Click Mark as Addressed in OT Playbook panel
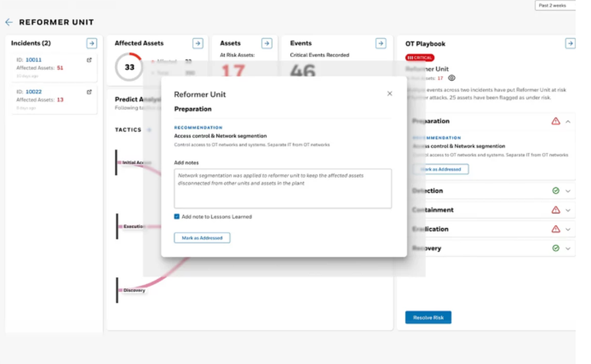This screenshot has width=591, height=364. 441,170
